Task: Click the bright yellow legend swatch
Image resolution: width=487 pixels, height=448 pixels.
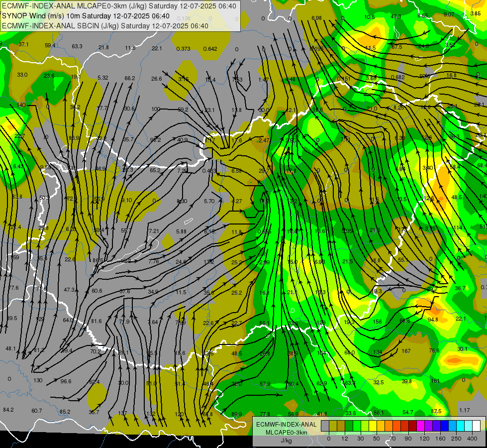Action: pos(373,426)
